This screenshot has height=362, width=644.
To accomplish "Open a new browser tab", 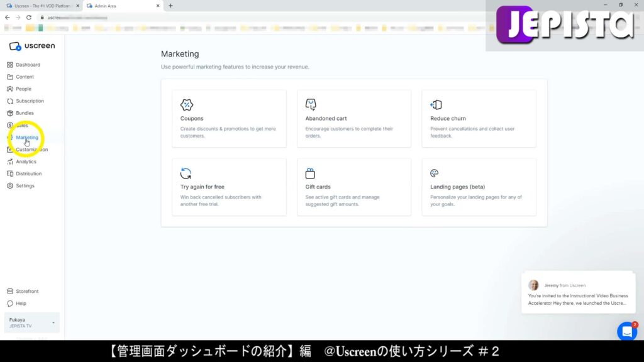I will click(x=170, y=6).
